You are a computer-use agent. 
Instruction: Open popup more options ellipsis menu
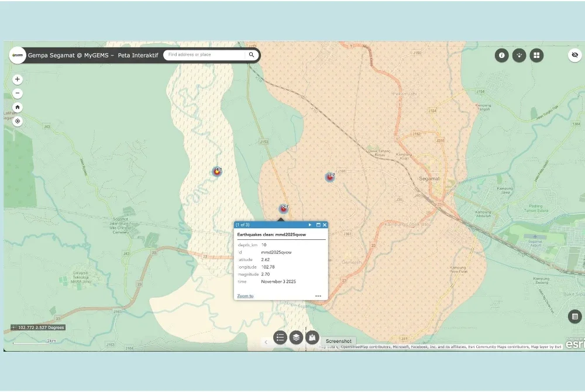(x=318, y=296)
